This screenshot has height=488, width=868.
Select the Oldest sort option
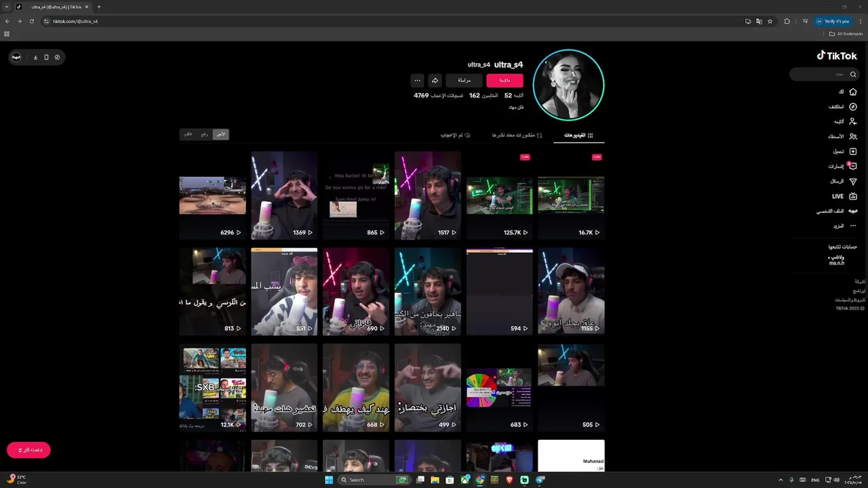pos(188,134)
